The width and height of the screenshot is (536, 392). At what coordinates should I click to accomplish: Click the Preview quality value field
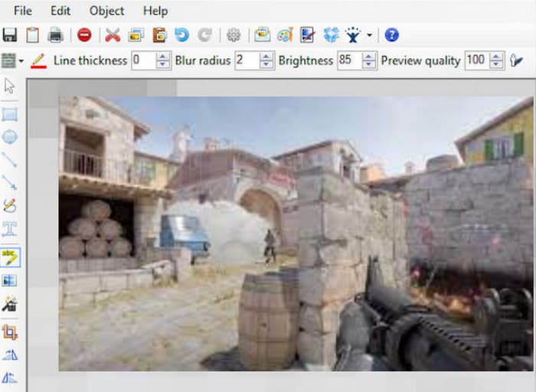(477, 60)
